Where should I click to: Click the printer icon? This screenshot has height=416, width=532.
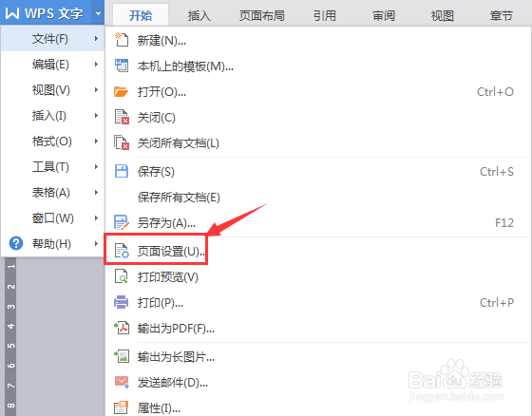coord(122,302)
